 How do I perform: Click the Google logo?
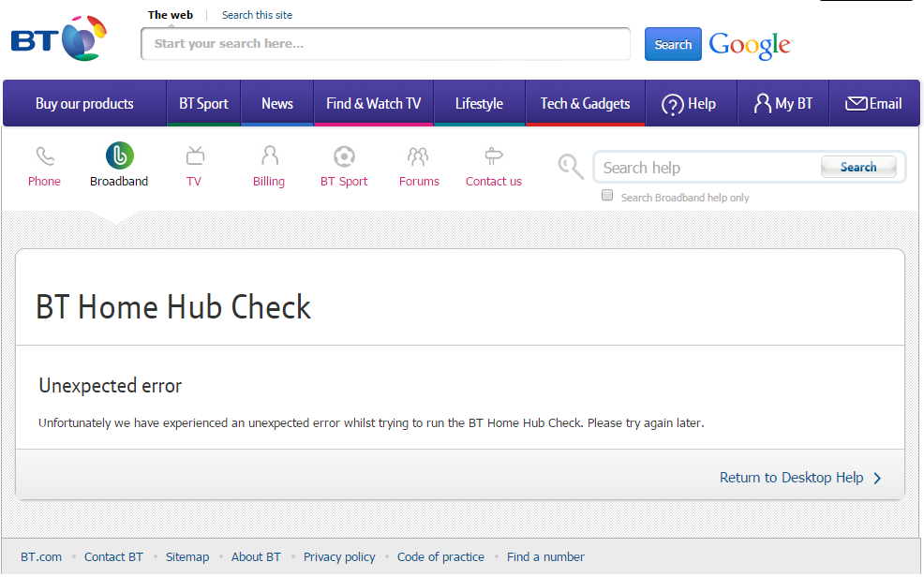(x=751, y=45)
